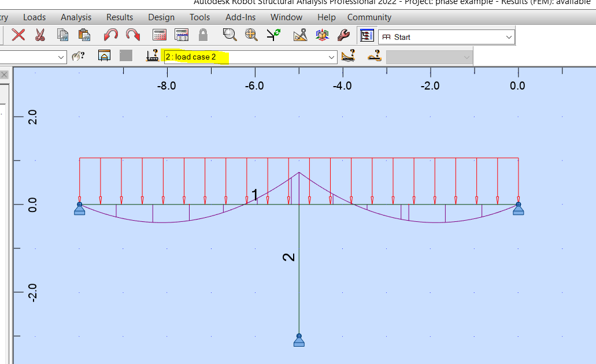Select the Cut tool in the toolbar
The width and height of the screenshot is (596, 364).
[39, 35]
